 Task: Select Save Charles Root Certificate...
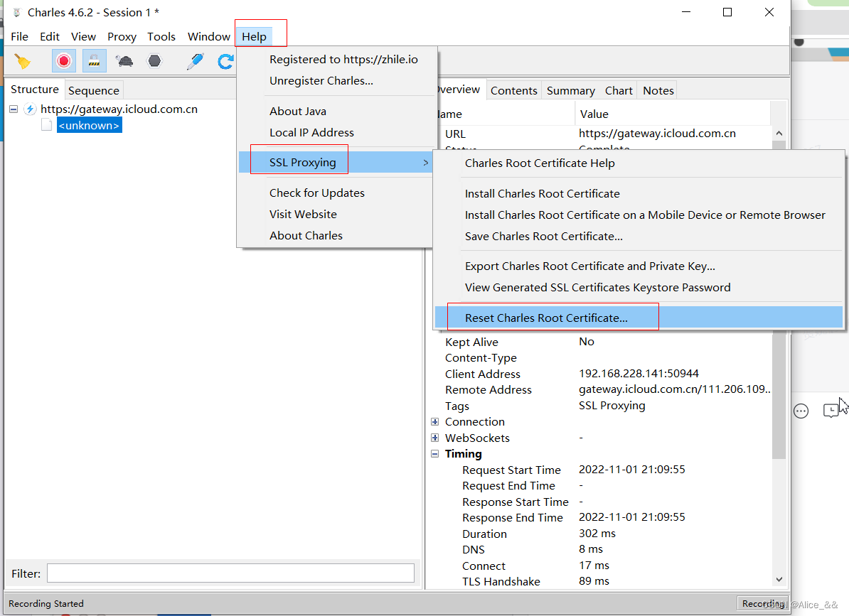[544, 237]
